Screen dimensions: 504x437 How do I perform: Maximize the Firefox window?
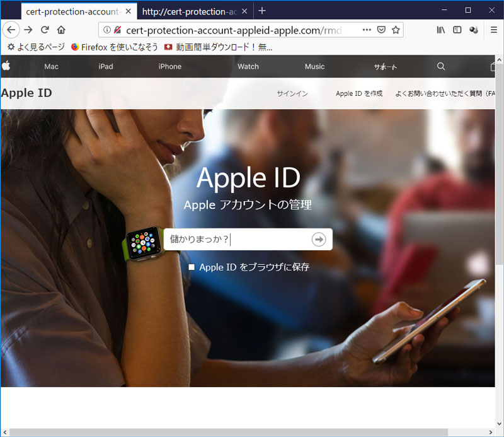(468, 10)
